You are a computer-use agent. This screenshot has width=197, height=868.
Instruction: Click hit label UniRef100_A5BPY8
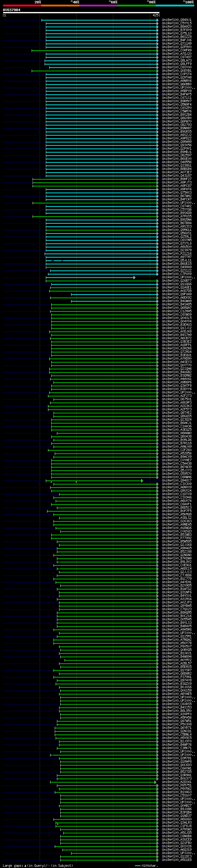[x=177, y=91]
